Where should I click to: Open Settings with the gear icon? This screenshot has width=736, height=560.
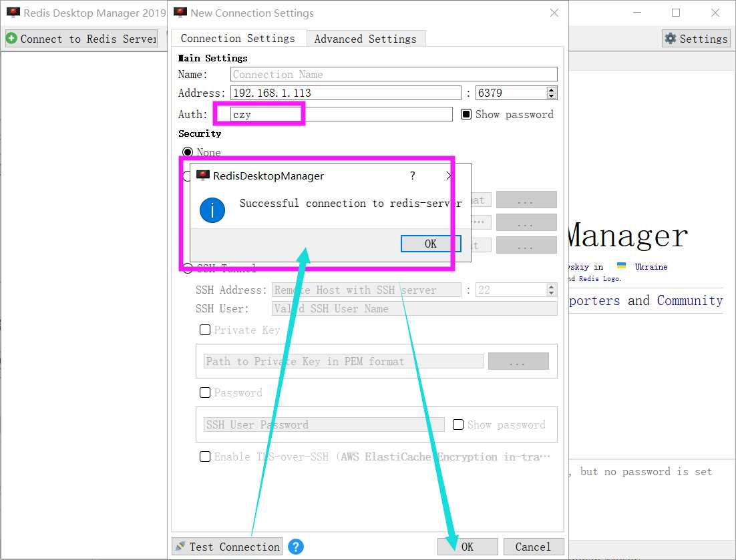pyautogui.click(x=697, y=39)
